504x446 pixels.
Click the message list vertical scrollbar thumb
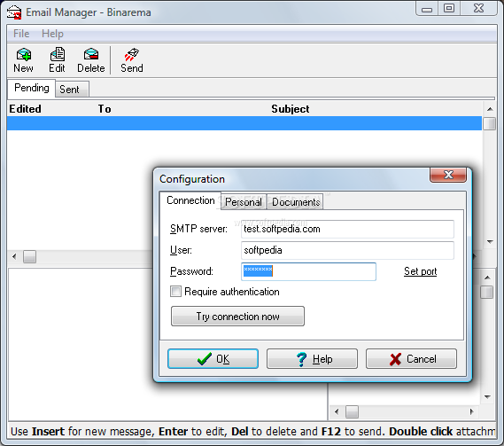click(490, 123)
